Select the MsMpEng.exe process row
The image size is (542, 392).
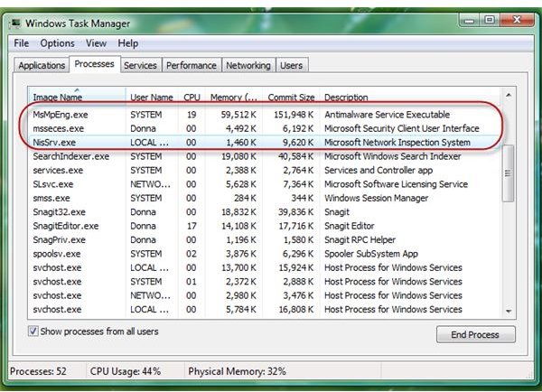264,115
